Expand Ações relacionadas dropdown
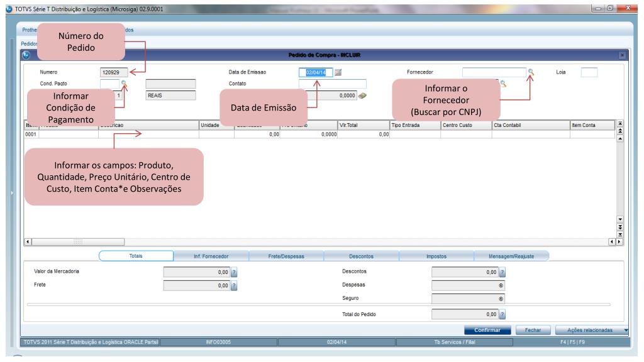The width and height of the screenshot is (644, 362). click(x=592, y=330)
